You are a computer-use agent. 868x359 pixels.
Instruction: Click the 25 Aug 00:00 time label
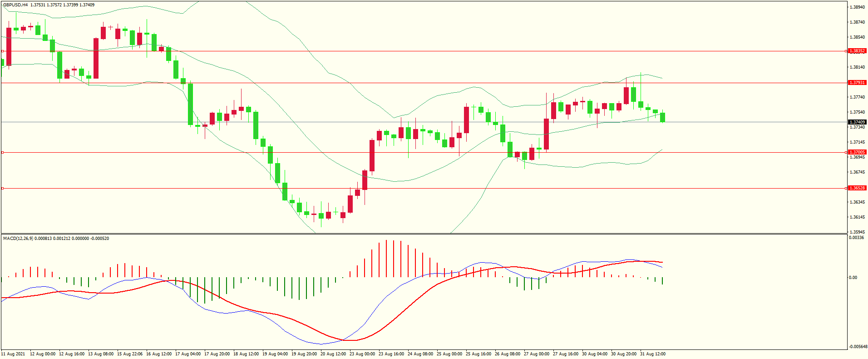coord(449,354)
